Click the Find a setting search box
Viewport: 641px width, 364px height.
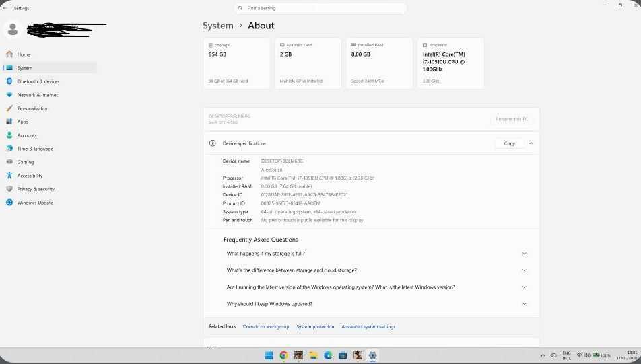pos(320,8)
